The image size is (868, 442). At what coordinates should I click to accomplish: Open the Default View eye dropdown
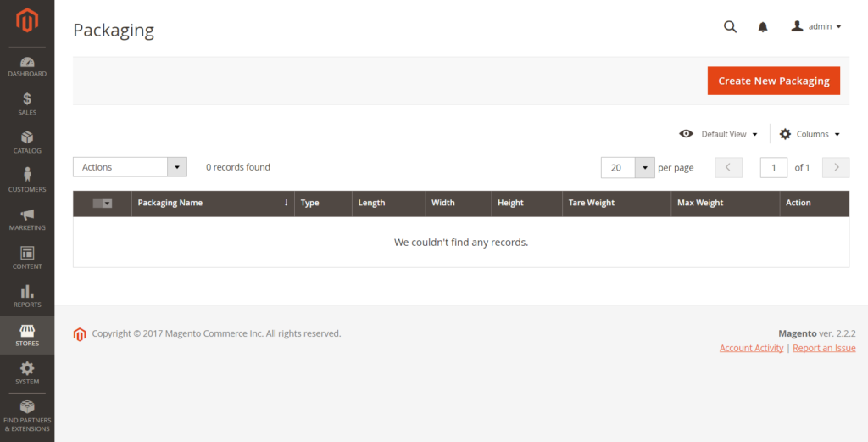tap(719, 134)
